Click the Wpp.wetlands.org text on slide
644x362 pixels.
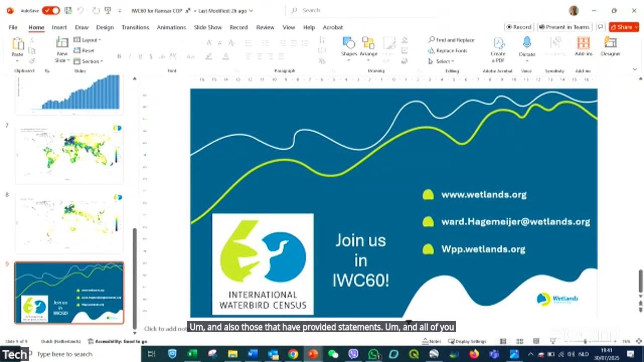click(x=483, y=249)
